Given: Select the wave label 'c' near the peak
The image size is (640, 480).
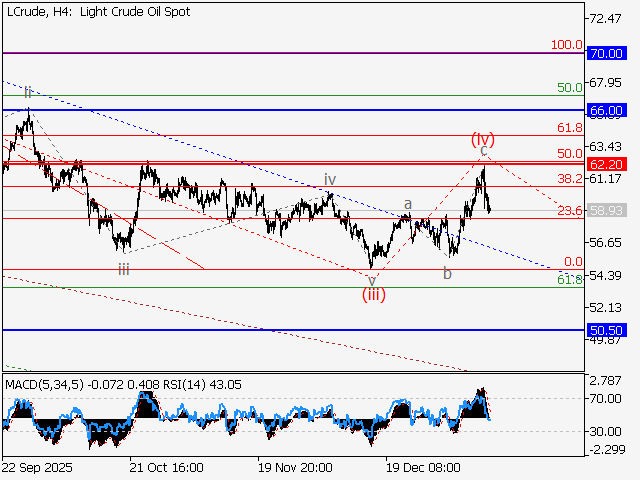Looking at the screenshot, I should (x=483, y=151).
